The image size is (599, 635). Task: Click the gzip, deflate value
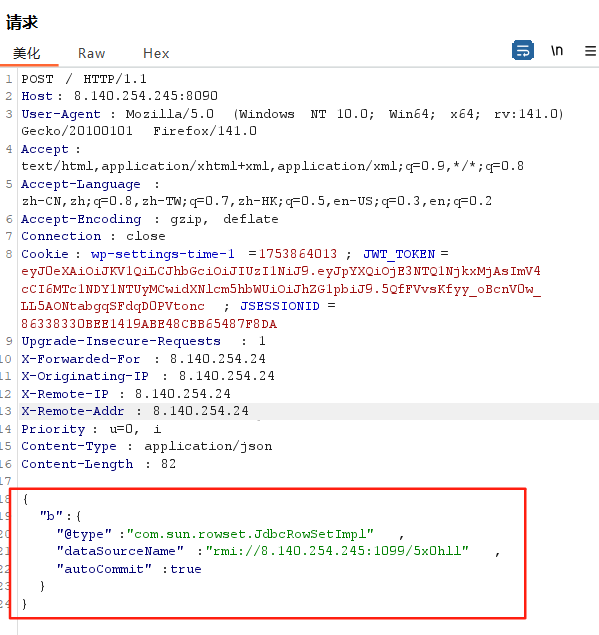coord(224,219)
